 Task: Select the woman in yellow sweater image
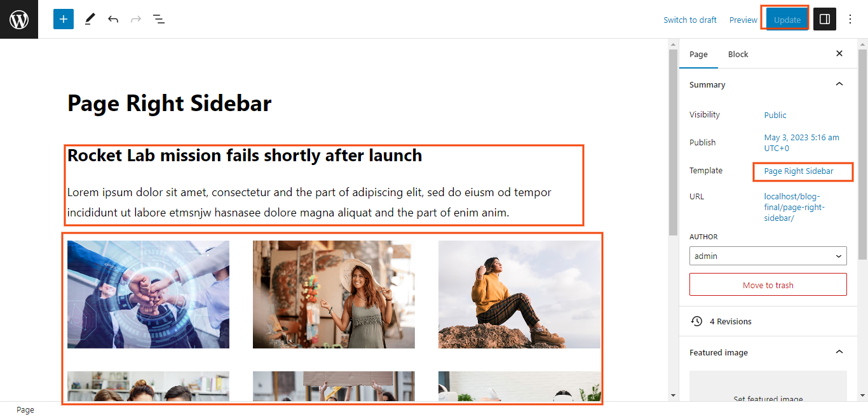[x=519, y=295]
